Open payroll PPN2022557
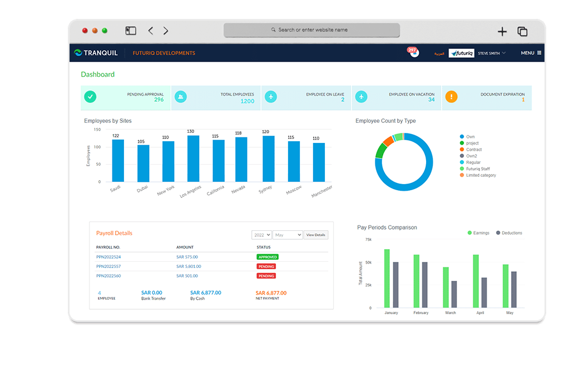The height and width of the screenshot is (392, 584). point(108,266)
